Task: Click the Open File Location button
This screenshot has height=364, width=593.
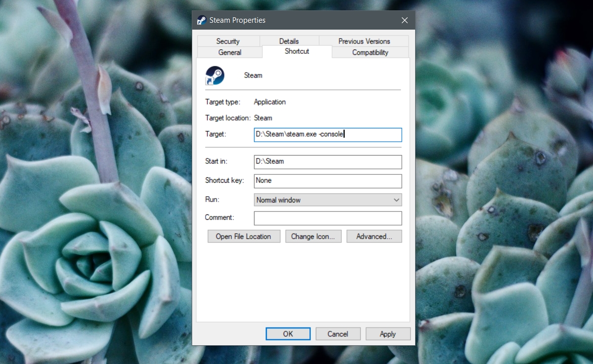Action: click(244, 237)
